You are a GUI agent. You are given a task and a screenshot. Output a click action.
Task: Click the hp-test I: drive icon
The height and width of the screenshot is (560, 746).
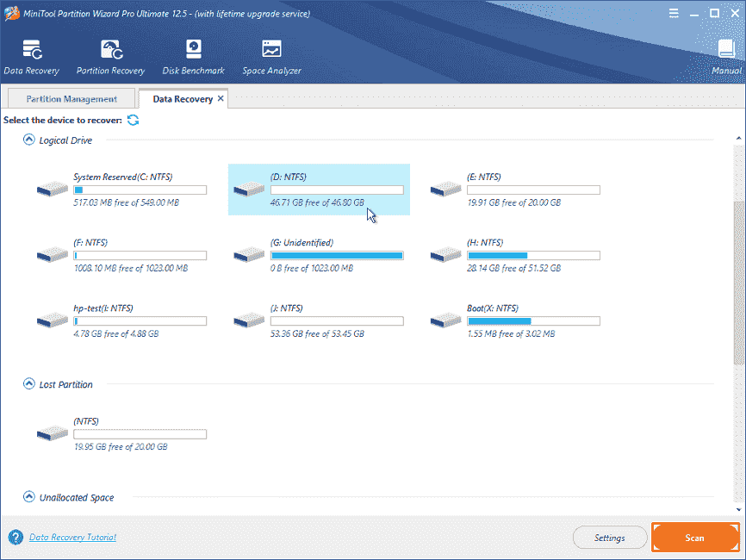click(53, 320)
